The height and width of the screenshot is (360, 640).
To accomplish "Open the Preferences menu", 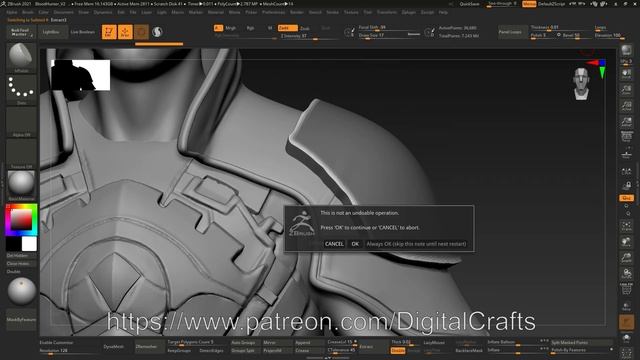I will (273, 12).
